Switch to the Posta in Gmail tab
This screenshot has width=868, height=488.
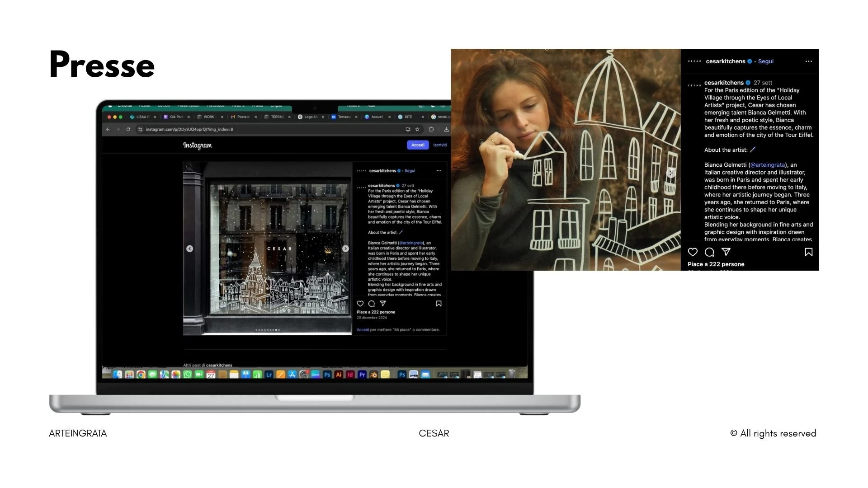pyautogui.click(x=243, y=117)
